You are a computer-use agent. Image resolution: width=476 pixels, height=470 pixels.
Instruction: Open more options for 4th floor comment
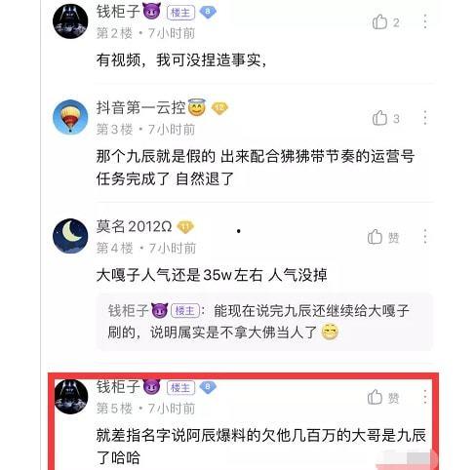click(425, 236)
